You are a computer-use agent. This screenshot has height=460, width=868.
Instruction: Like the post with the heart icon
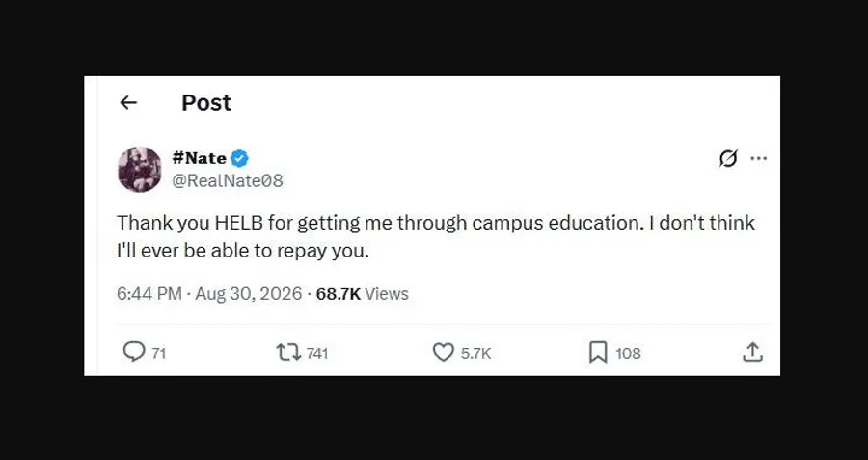point(443,352)
